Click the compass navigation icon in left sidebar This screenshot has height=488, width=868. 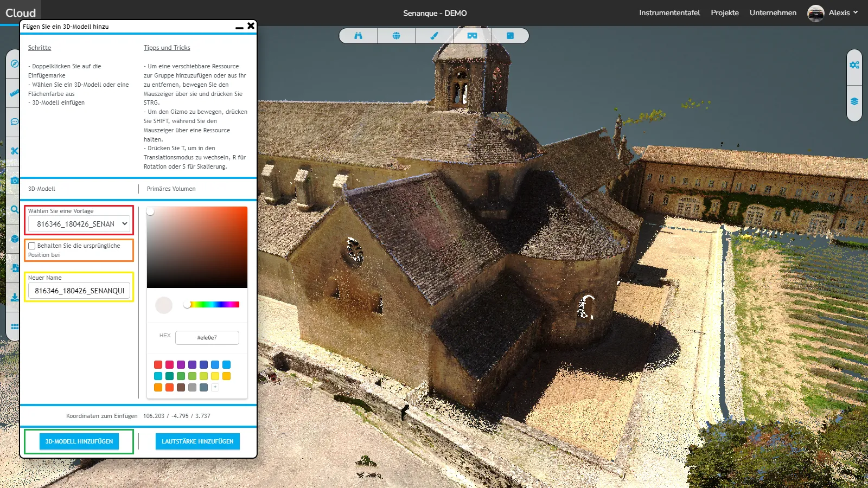point(15,64)
